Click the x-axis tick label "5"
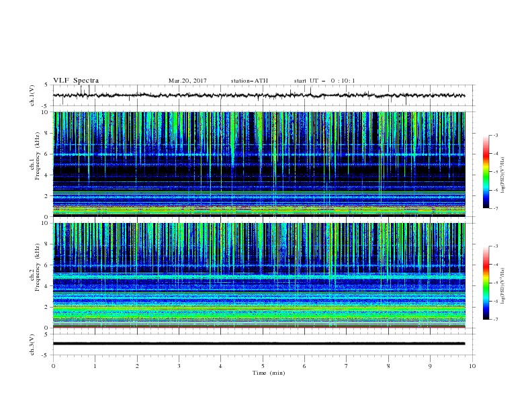 pyautogui.click(x=263, y=366)
